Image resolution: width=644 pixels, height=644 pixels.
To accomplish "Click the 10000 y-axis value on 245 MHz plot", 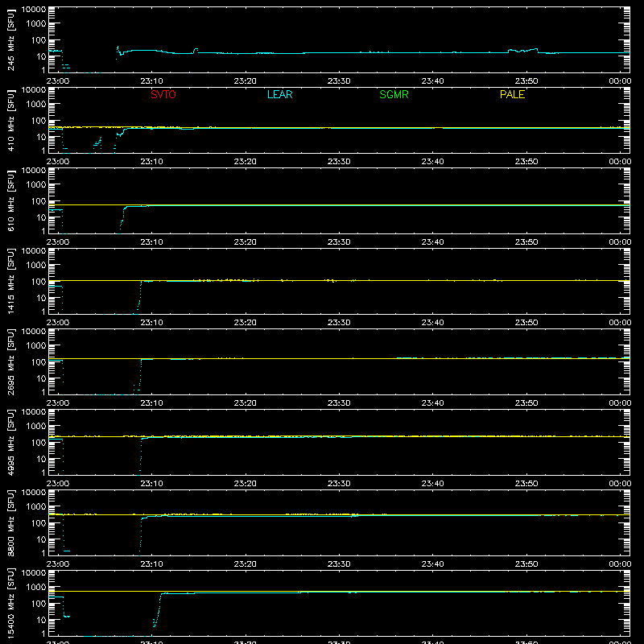I will (x=34, y=10).
